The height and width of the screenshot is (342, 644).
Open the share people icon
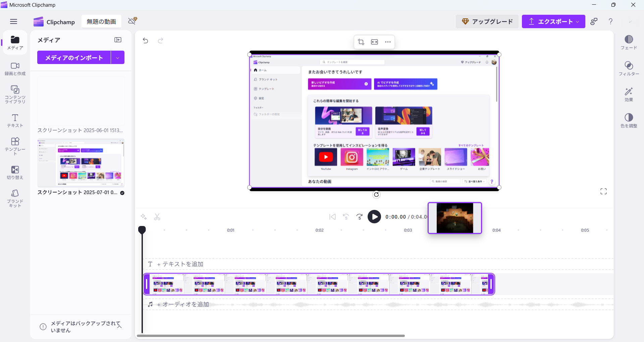tap(594, 21)
